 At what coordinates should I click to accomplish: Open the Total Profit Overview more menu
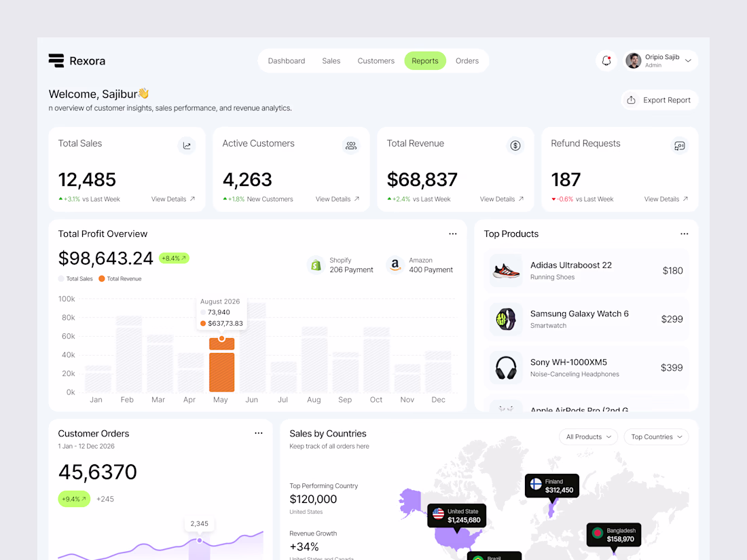(452, 234)
